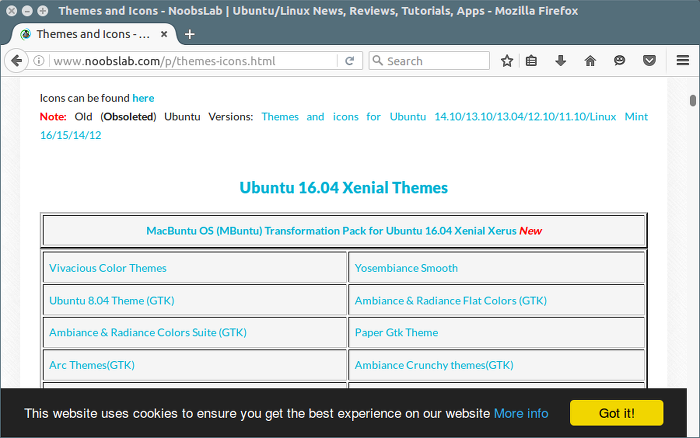Image resolution: width=700 pixels, height=438 pixels.
Task: Maximize the Firefox window
Action: [42, 11]
